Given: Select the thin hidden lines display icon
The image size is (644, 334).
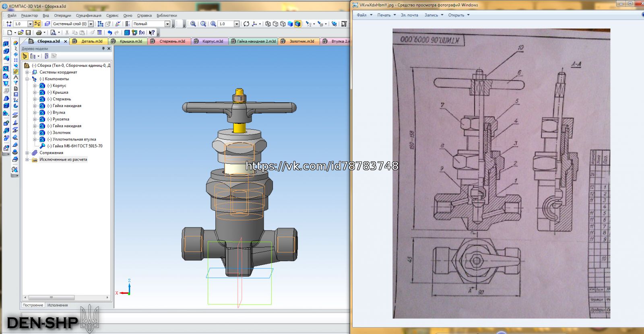Looking at the screenshot, I should point(283,24).
